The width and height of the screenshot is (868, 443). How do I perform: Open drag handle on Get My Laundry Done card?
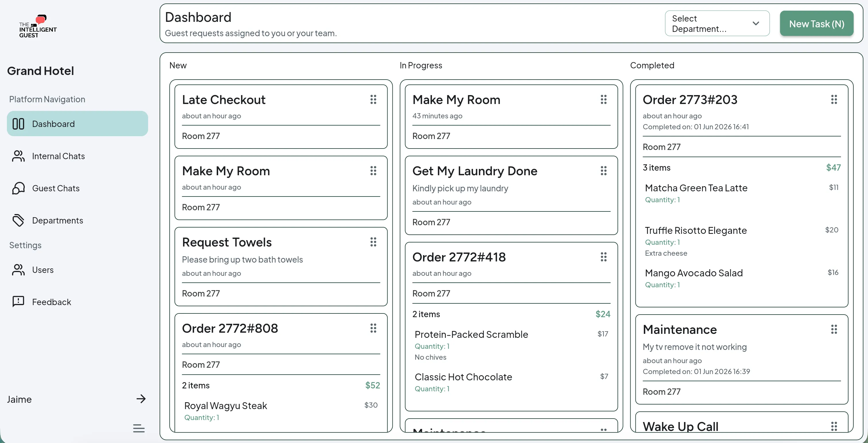coord(603,171)
